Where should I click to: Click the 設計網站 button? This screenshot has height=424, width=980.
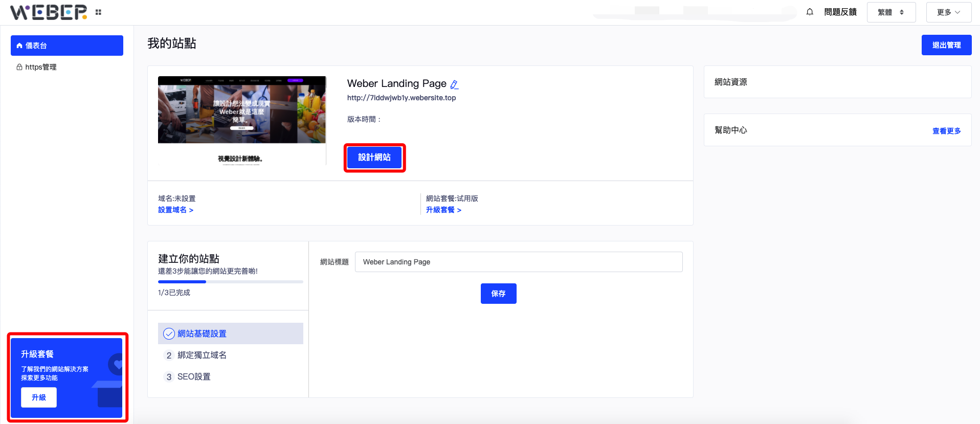pyautogui.click(x=374, y=158)
